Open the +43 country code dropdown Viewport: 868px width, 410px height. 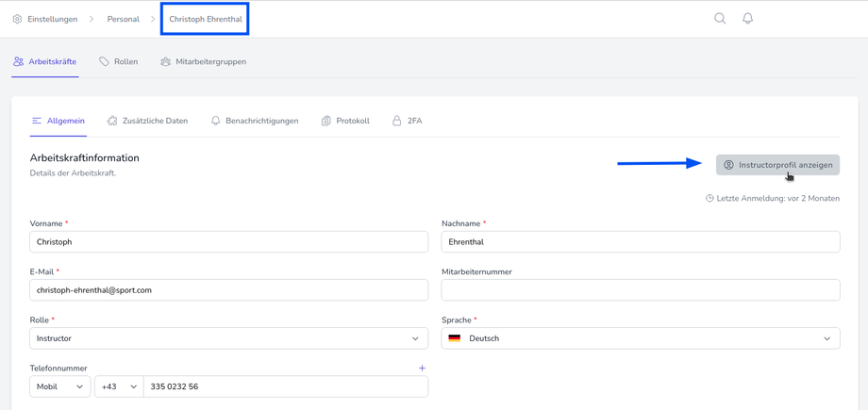pyautogui.click(x=119, y=386)
